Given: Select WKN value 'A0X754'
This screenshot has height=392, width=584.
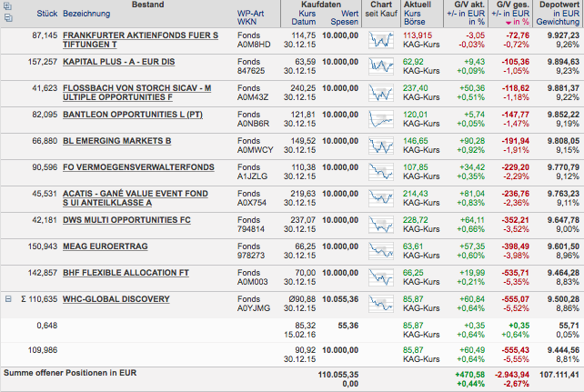Looking at the screenshot, I should tap(252, 203).
